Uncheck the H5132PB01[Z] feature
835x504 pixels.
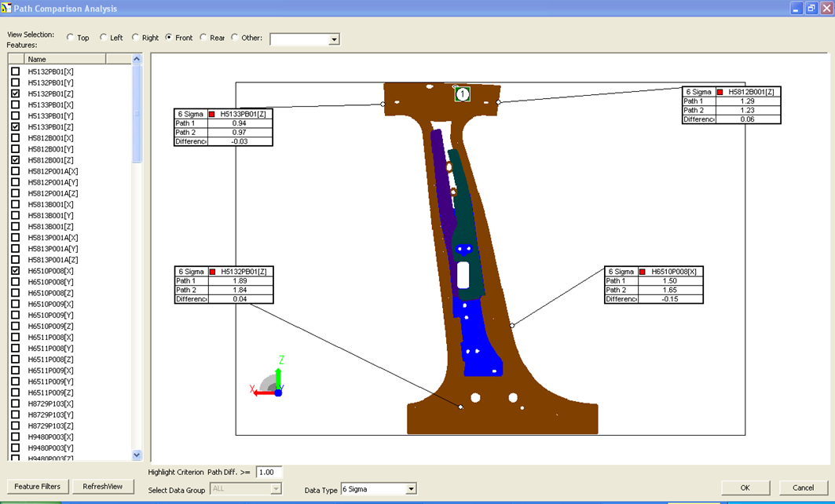point(14,93)
